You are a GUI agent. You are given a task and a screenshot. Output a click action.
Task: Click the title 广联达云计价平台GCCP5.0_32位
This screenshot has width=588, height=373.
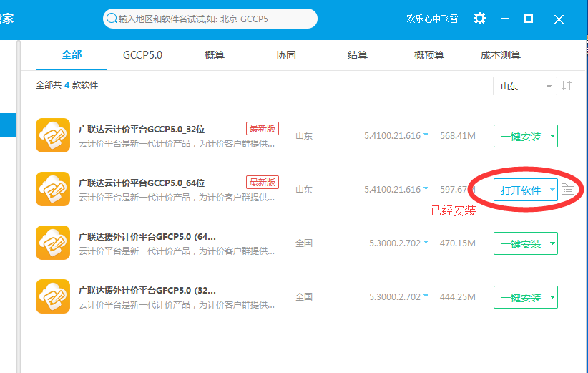point(142,129)
